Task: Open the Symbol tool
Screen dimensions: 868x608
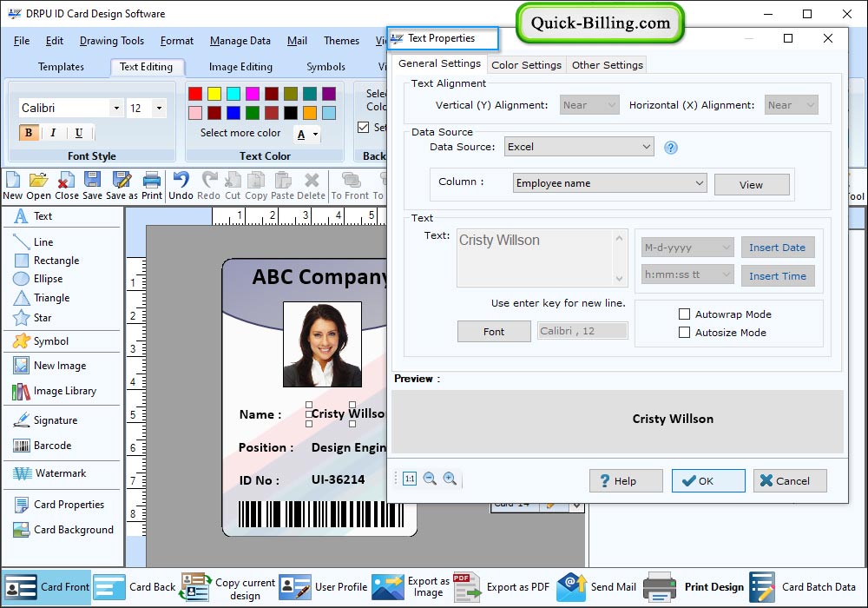Action: click(41, 341)
